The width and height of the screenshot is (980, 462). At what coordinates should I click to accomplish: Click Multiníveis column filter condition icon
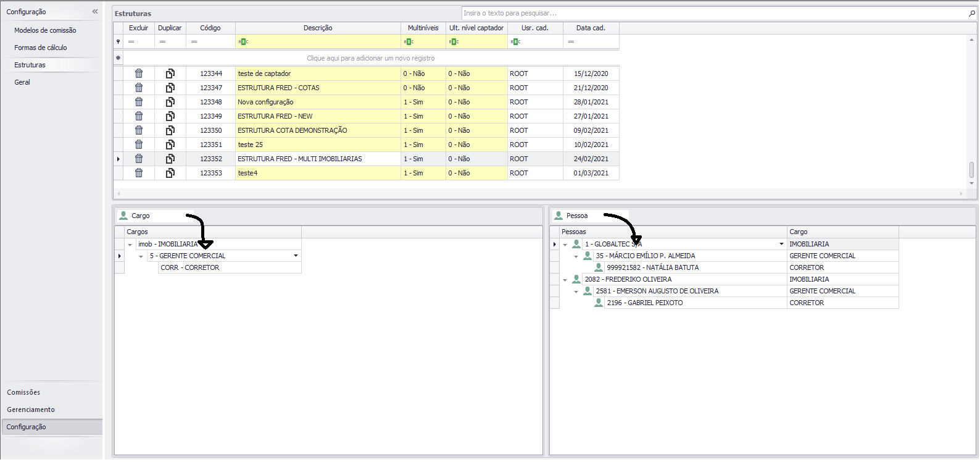[409, 41]
